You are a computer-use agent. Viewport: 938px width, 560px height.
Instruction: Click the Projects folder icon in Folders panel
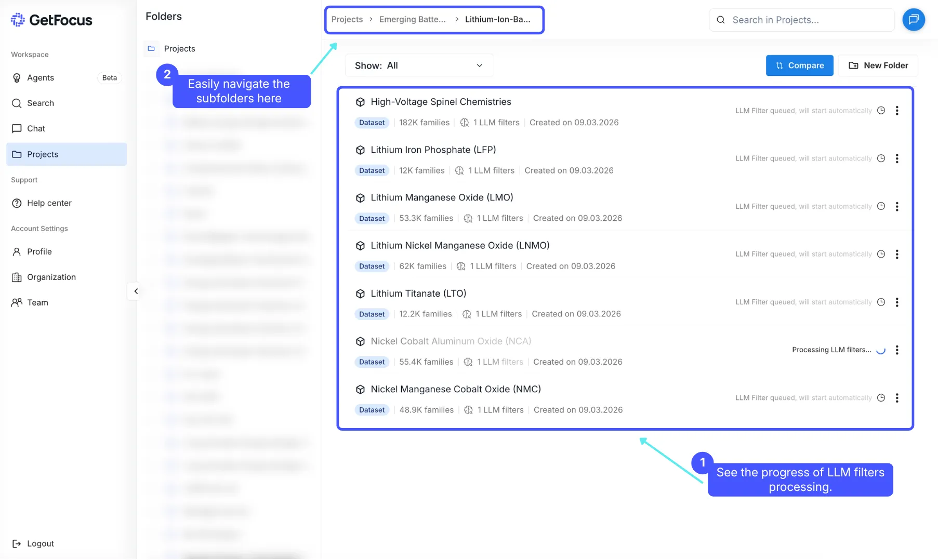(x=151, y=48)
